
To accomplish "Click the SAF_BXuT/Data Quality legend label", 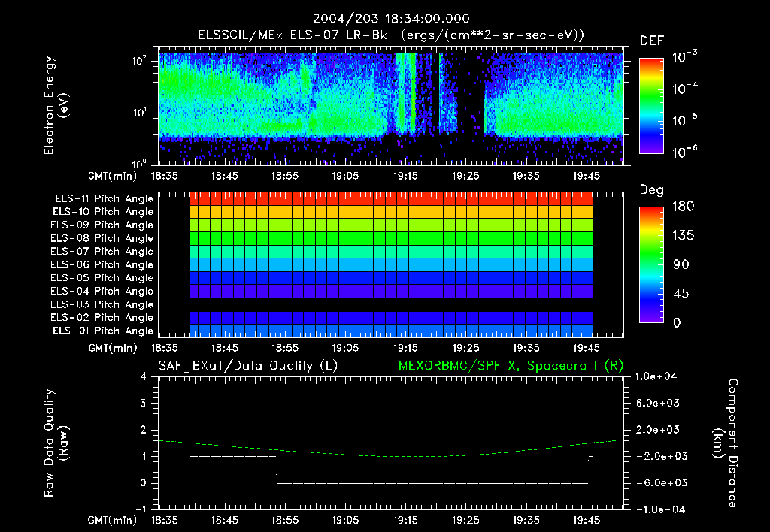I will point(248,366).
